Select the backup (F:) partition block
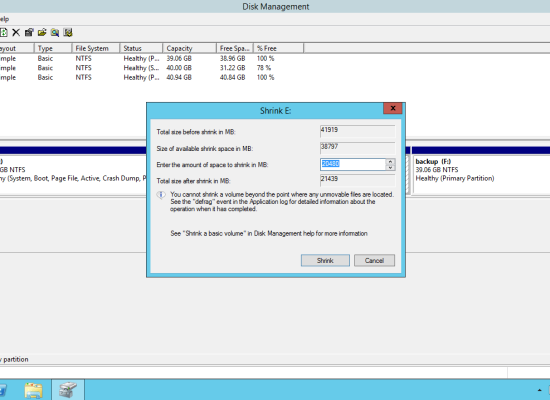This screenshot has height=400, width=550. click(x=481, y=174)
